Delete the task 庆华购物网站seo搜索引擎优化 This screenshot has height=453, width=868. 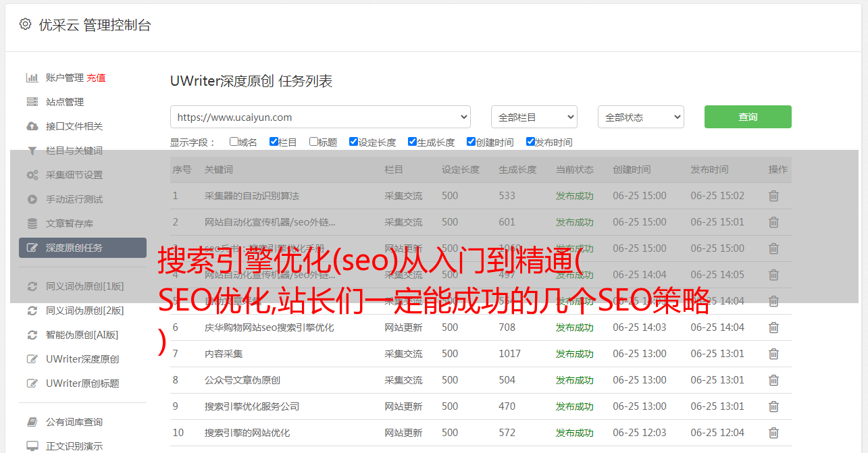pos(773,327)
